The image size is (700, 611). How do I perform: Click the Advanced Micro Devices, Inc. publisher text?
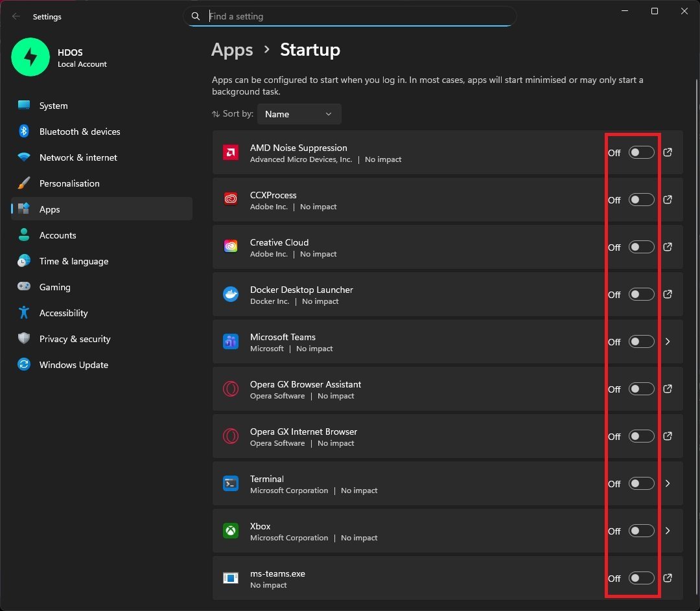[301, 160]
